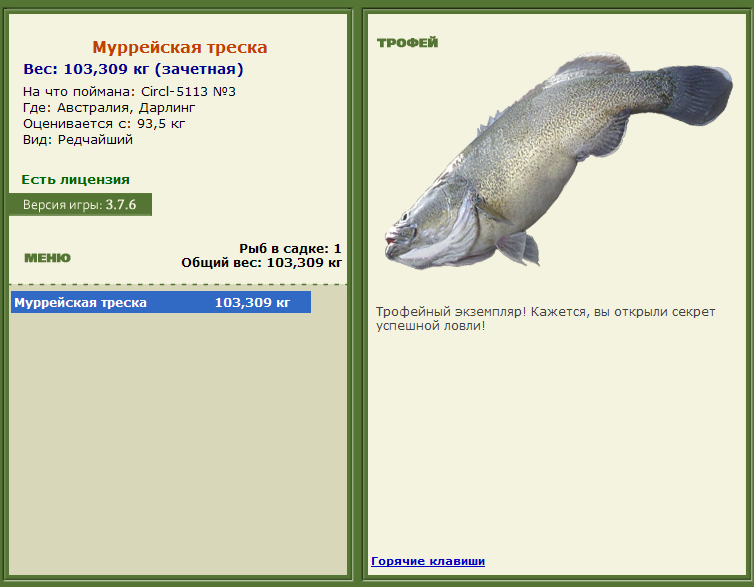Click the Версия игры: 3.7.6 badge
The height and width of the screenshot is (587, 754).
[x=80, y=205]
